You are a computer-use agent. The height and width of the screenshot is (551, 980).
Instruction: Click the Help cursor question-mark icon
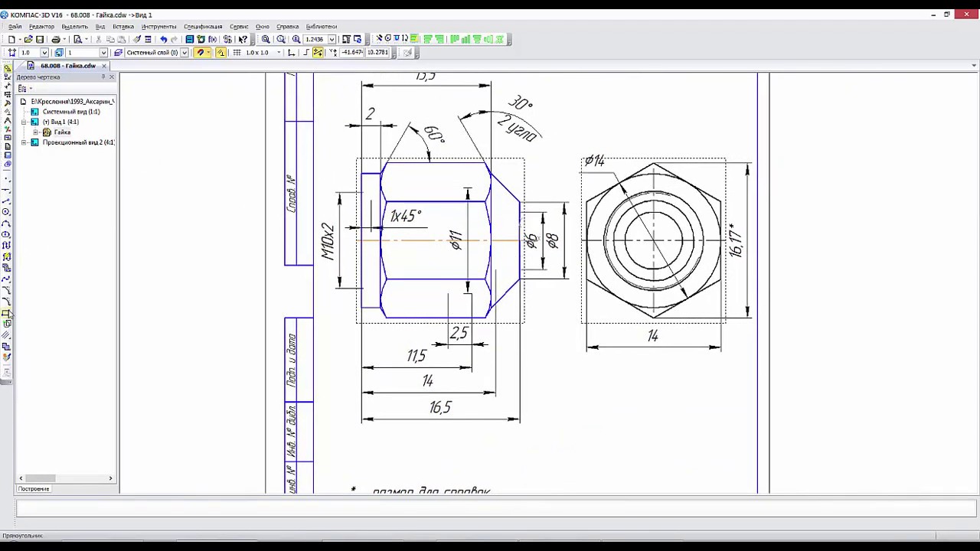[x=243, y=39]
